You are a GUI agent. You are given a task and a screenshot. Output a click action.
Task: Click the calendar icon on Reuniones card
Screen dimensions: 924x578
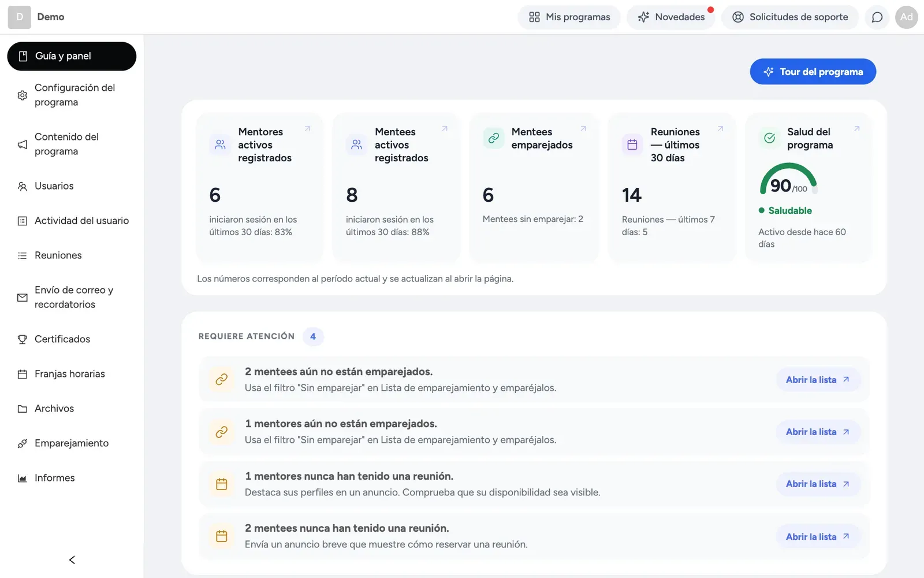coord(632,144)
